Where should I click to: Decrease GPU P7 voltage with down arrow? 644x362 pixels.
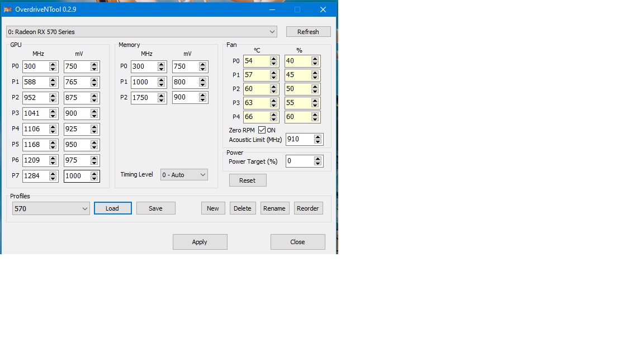point(94,179)
